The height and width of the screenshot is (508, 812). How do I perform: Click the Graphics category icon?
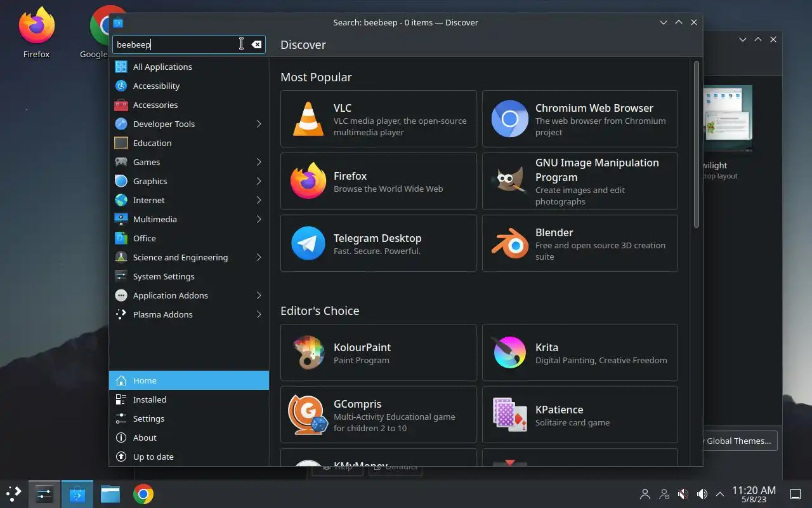(x=121, y=181)
